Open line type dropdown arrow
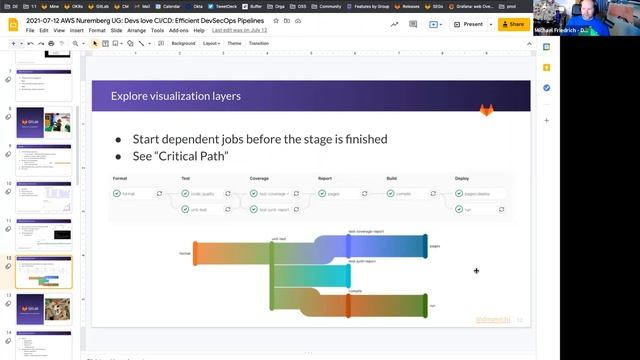The height and width of the screenshot is (360, 640). click(149, 43)
